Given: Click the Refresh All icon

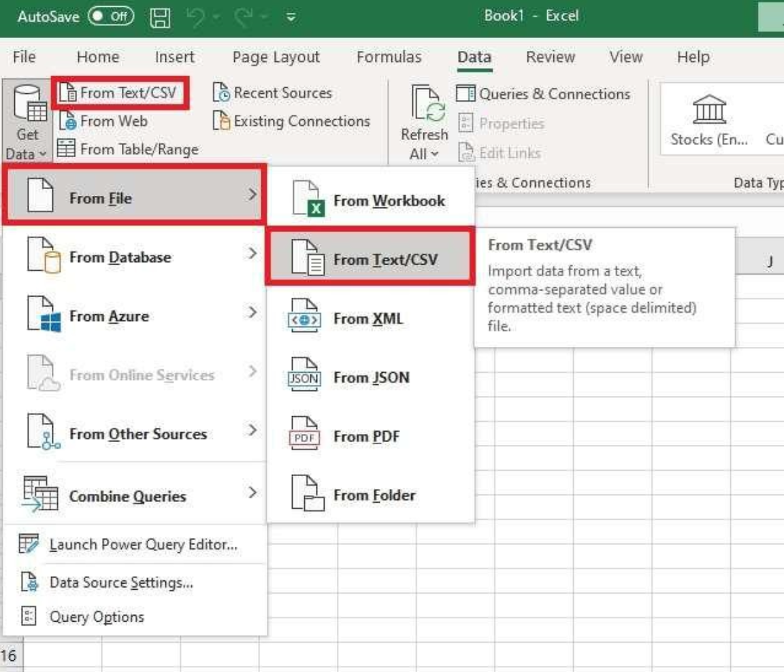Looking at the screenshot, I should point(427,103).
